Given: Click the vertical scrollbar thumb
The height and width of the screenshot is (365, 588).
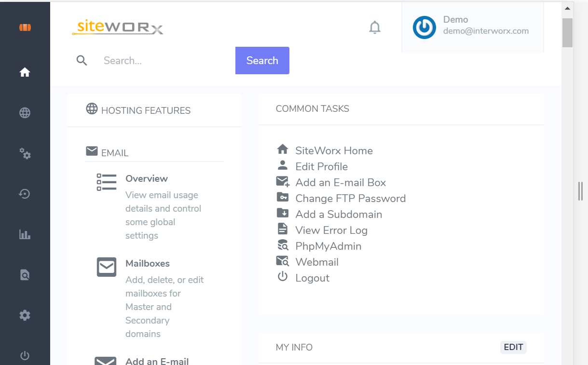Looking at the screenshot, I should 567,33.
